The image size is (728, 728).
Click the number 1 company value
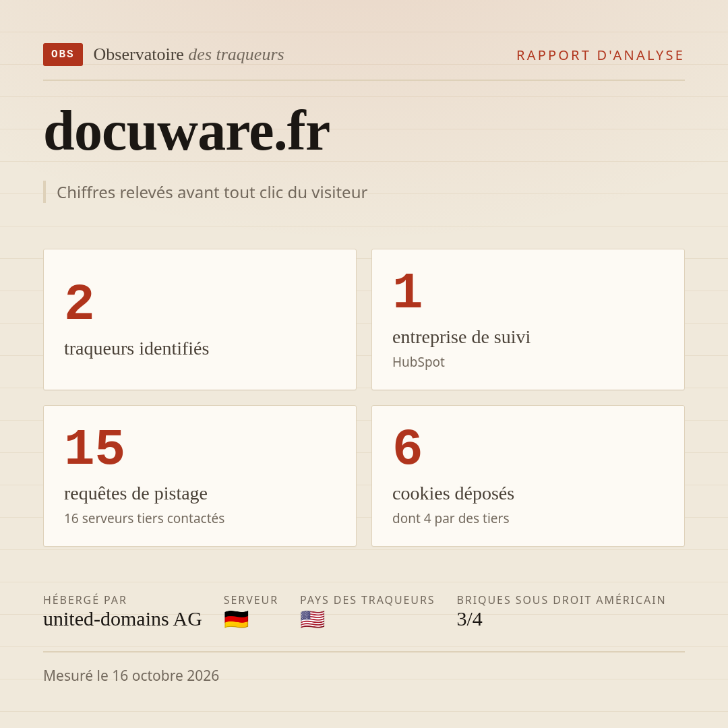(x=408, y=291)
